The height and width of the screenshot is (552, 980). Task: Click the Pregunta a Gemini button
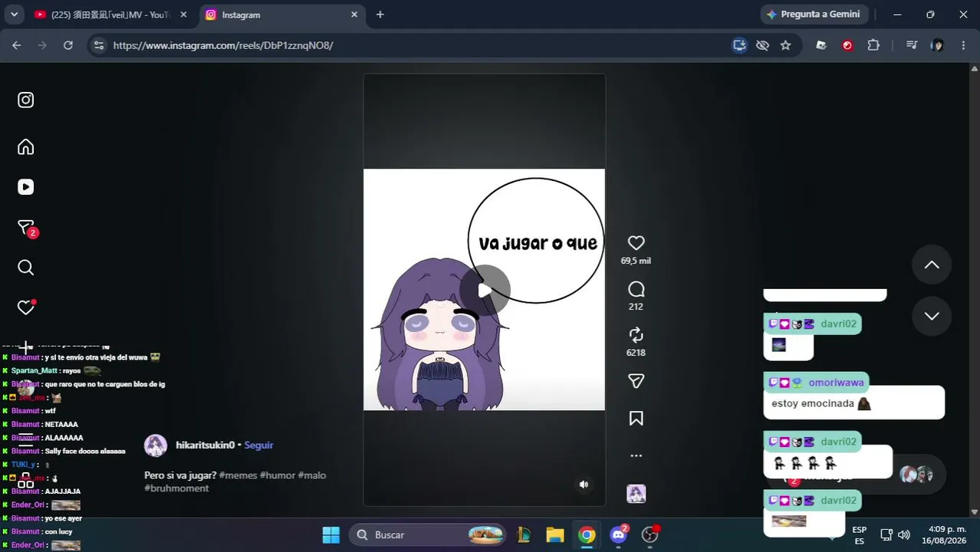click(x=814, y=15)
